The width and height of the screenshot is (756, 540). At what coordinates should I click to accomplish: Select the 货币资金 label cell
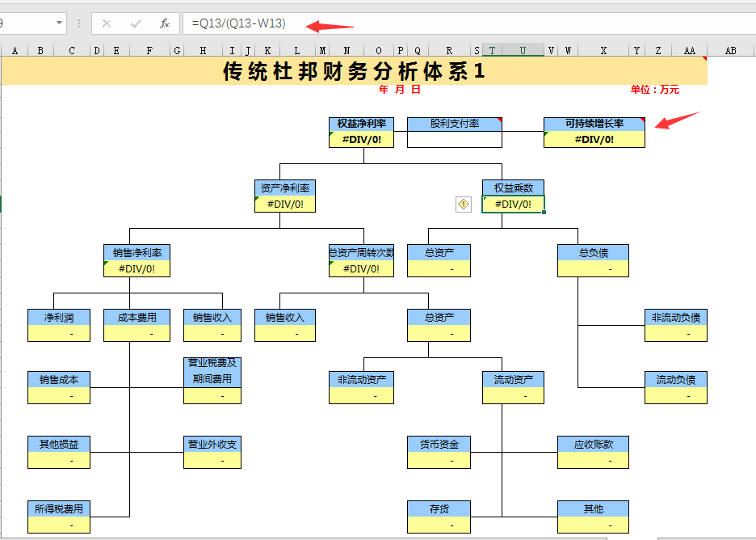tap(439, 445)
